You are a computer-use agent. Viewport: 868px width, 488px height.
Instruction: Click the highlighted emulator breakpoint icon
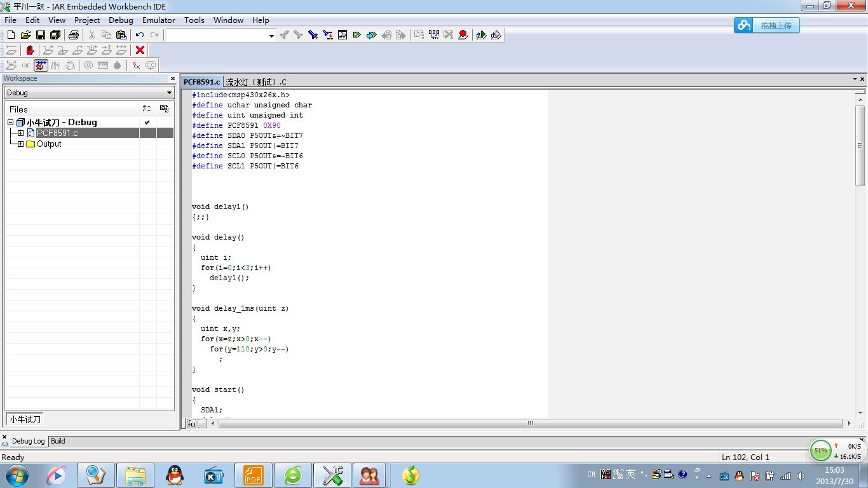click(x=41, y=65)
